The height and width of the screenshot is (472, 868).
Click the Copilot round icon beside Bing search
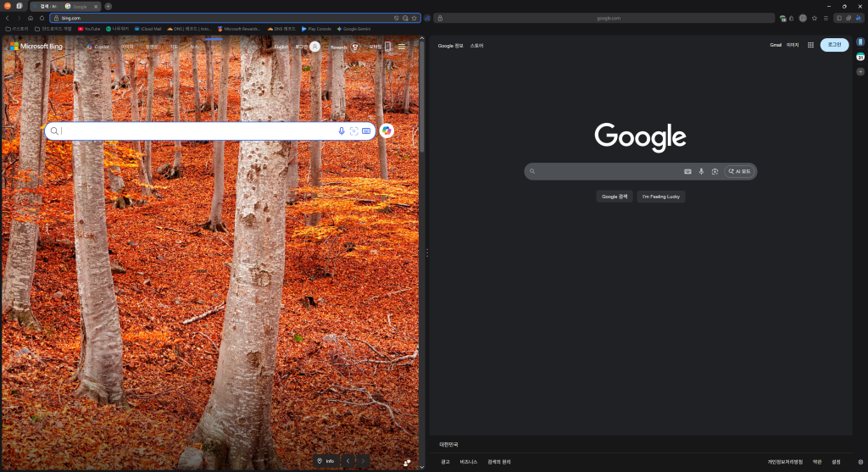[x=387, y=130]
